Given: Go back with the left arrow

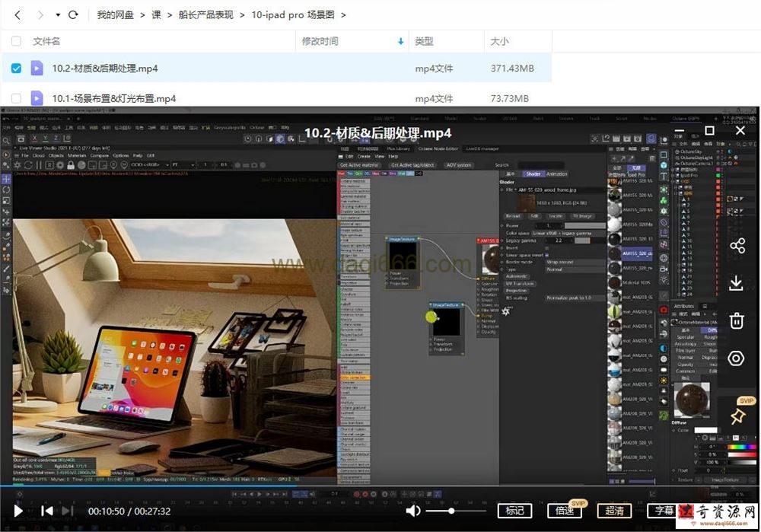Looking at the screenshot, I should pyautogui.click(x=18, y=15).
